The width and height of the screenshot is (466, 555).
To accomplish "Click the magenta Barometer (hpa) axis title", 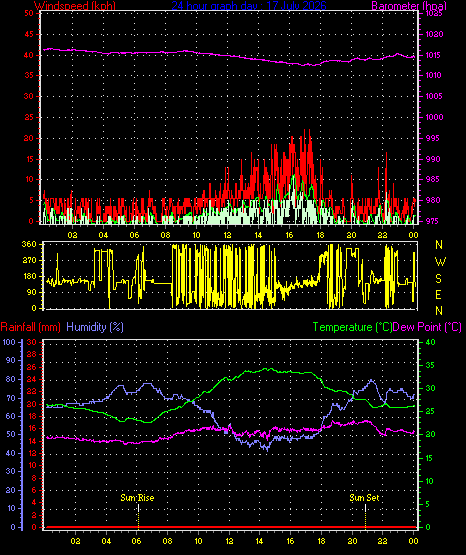I will pos(409,5).
